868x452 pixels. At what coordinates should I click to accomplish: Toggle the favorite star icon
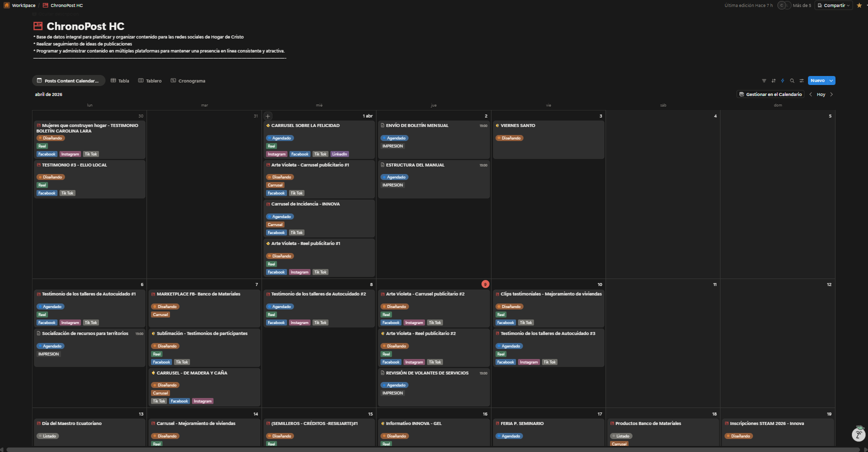click(x=859, y=5)
